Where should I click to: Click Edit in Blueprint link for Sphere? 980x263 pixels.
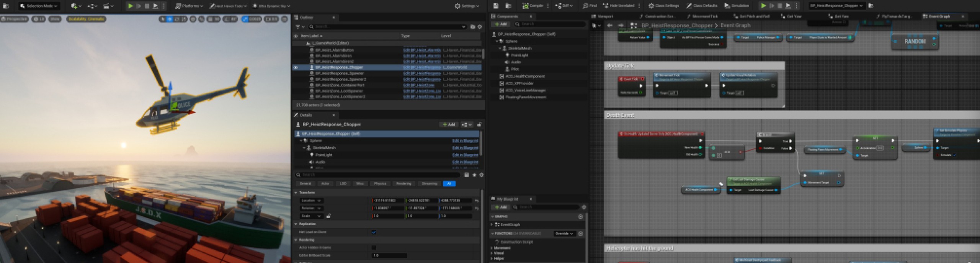tap(465, 141)
